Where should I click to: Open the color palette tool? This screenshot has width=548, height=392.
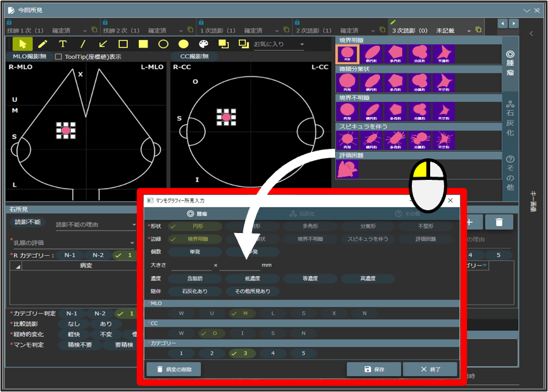coord(203,44)
